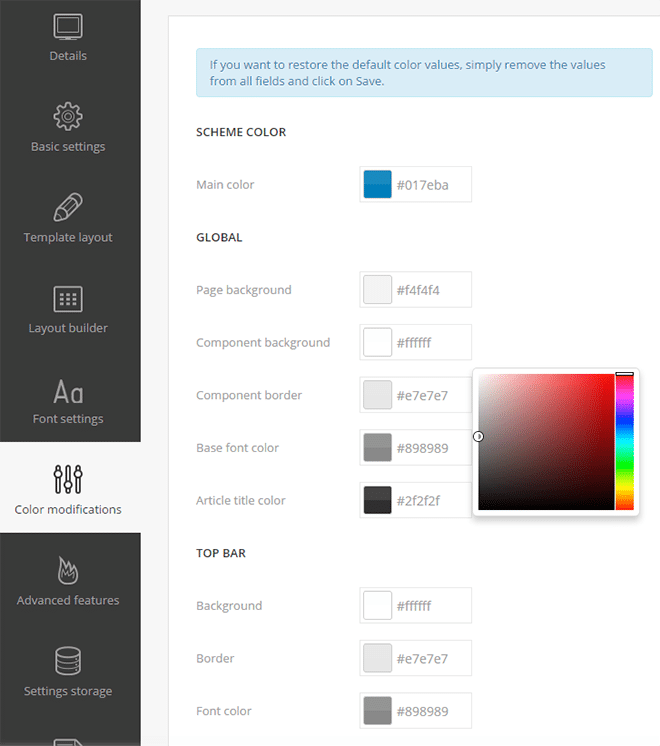
Task: Click the Main color blue swatch
Action: pyautogui.click(x=377, y=185)
